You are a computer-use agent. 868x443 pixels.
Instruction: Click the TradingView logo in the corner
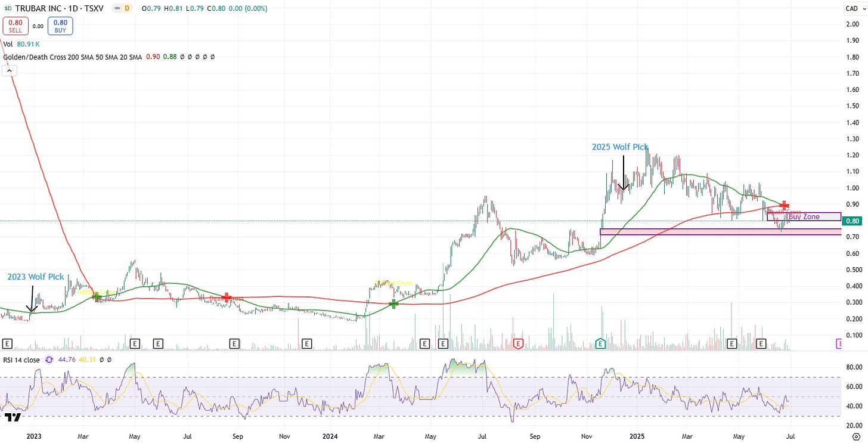click(12, 417)
